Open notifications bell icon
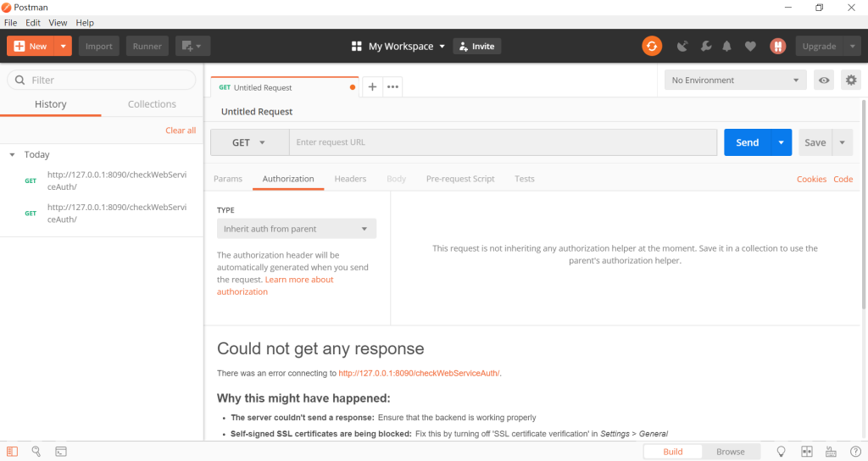Viewport: 868px width, 461px height. tap(726, 46)
